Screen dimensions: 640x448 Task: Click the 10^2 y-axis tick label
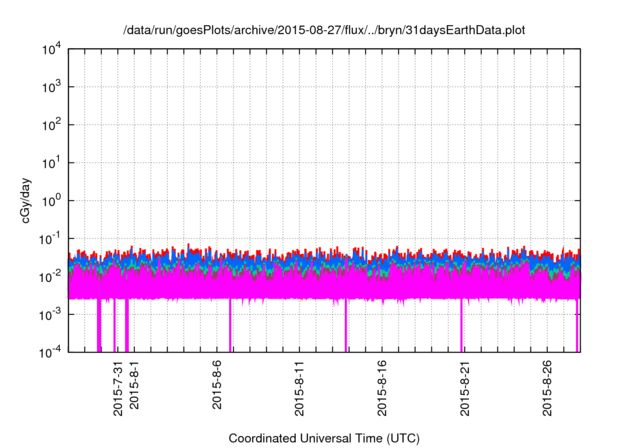click(51, 124)
